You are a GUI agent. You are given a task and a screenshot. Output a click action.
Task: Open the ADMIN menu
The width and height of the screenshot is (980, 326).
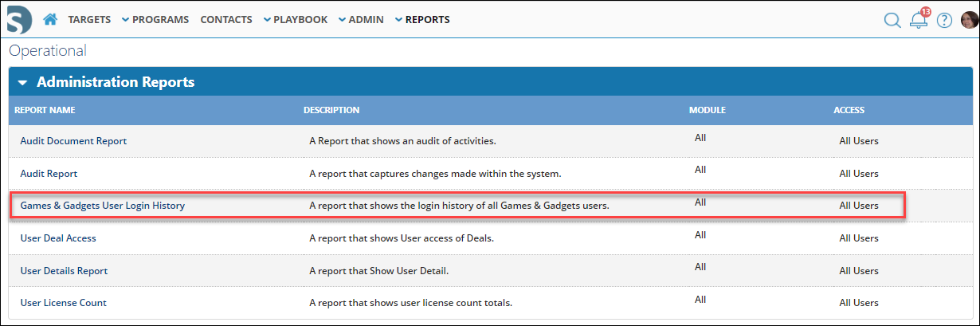(x=366, y=19)
